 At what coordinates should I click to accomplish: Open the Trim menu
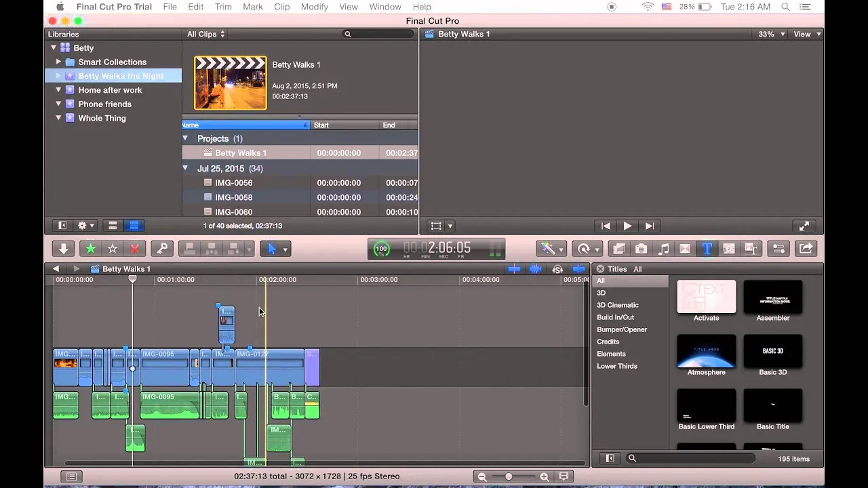[223, 7]
